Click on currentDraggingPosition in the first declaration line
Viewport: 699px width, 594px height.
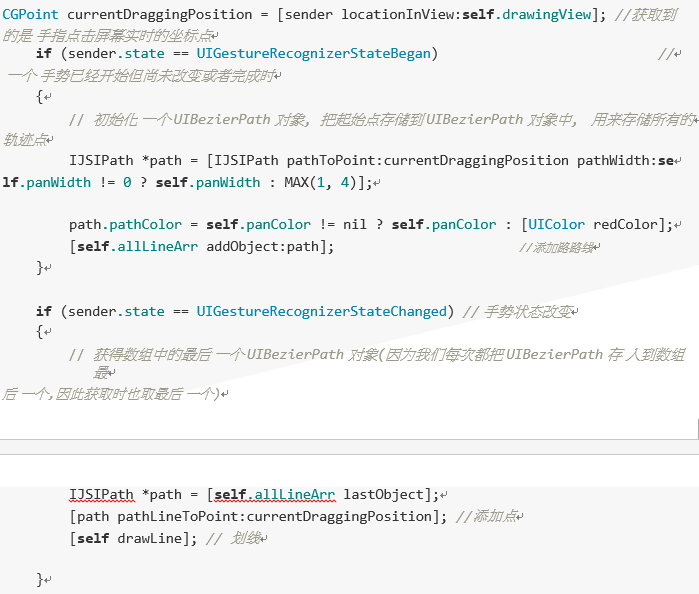(160, 15)
